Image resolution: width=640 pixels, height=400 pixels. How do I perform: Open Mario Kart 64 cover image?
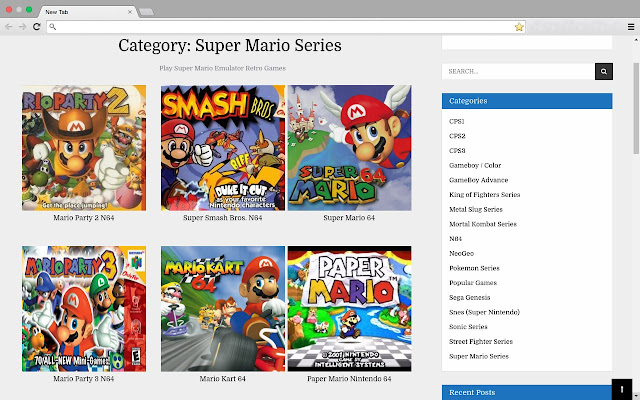click(223, 309)
